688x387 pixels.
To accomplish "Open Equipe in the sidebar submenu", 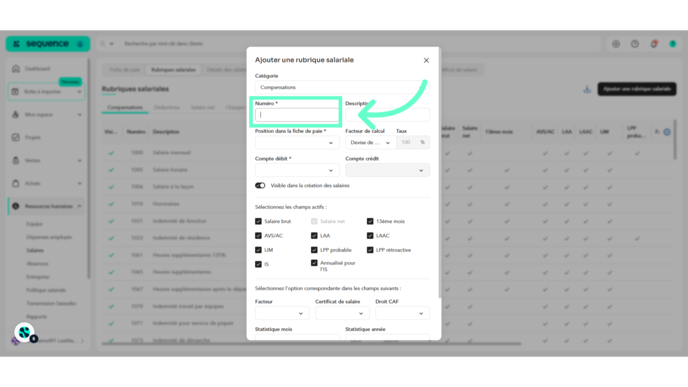I will tap(34, 224).
